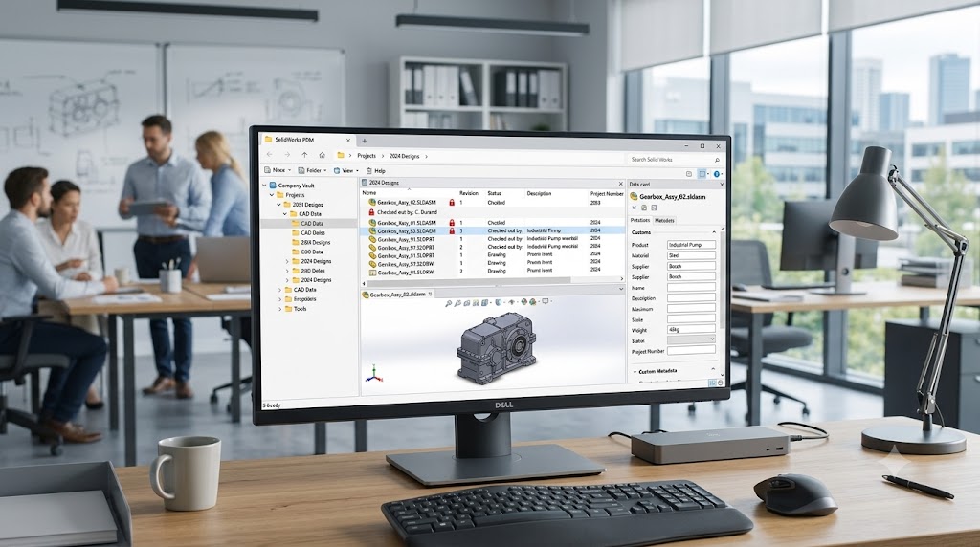Click the leftmost magnifier in preview toolbar

(x=448, y=303)
